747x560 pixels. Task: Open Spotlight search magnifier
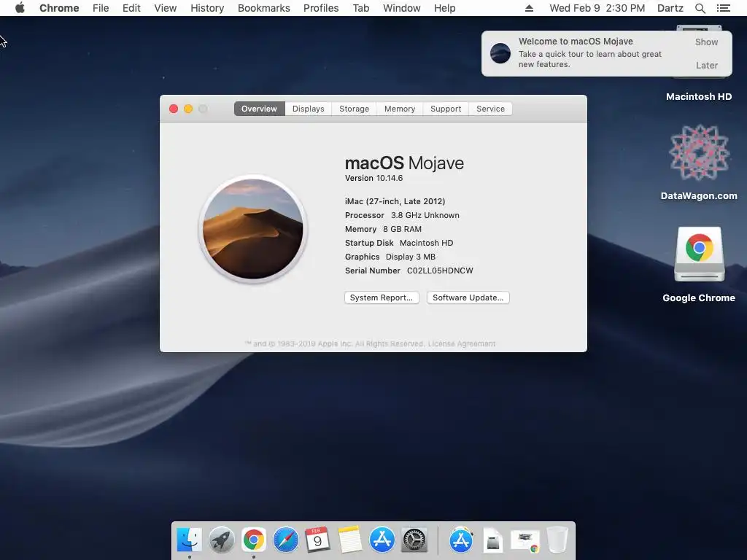coord(700,8)
